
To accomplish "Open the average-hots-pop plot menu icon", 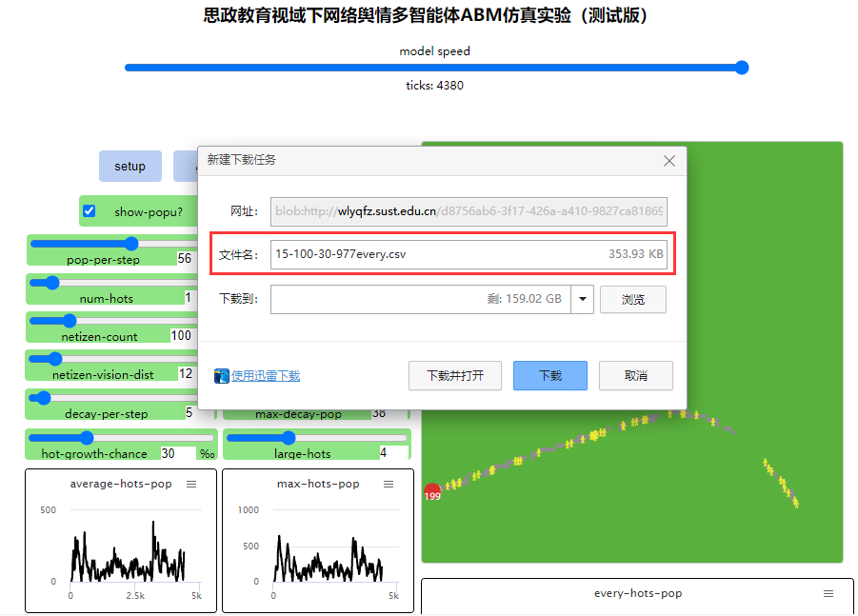I will 191,485.
